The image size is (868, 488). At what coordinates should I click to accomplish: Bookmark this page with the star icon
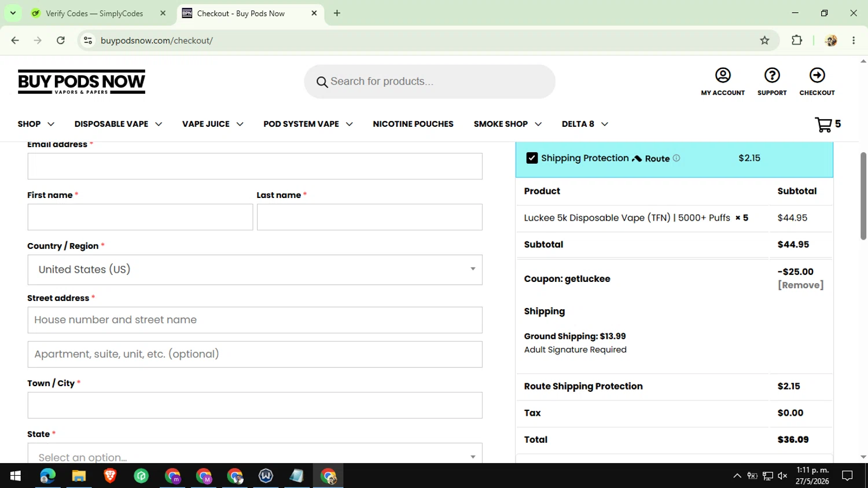(764, 41)
